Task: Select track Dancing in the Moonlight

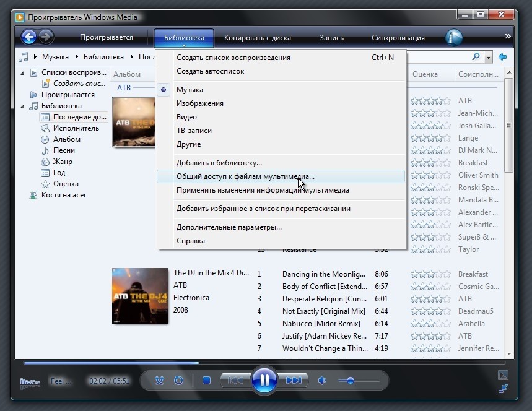Action: click(324, 274)
